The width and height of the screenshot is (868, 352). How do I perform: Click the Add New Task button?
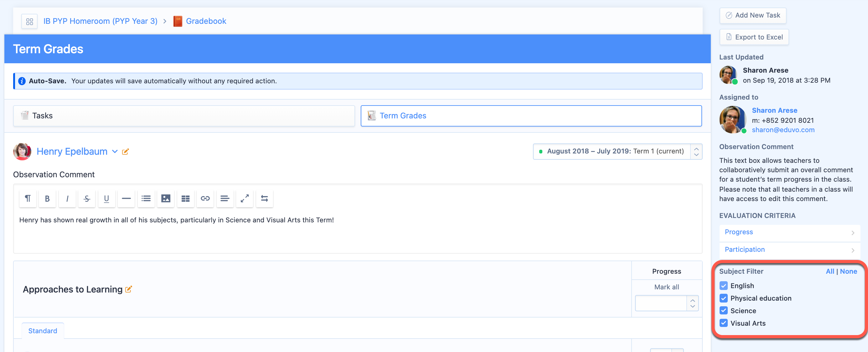tap(753, 15)
